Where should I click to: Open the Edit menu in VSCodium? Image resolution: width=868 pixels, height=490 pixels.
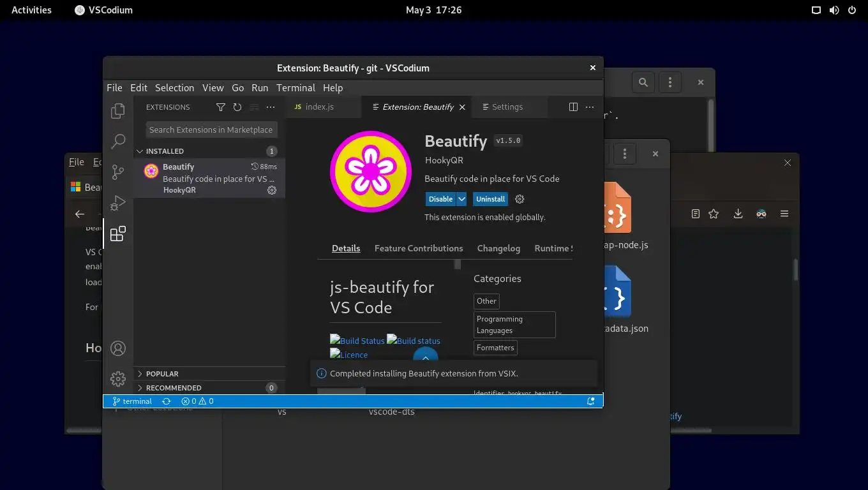[138, 88]
